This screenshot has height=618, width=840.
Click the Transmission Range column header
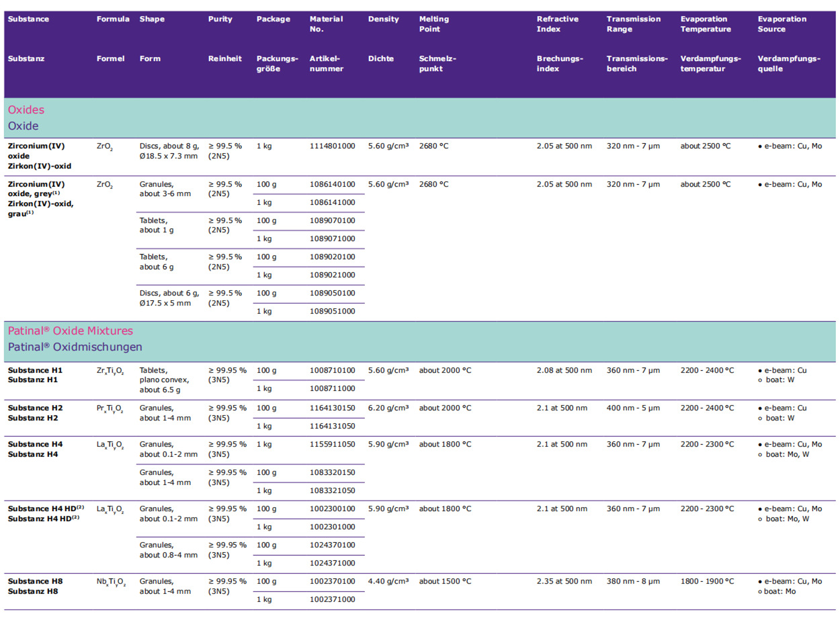pos(633,24)
